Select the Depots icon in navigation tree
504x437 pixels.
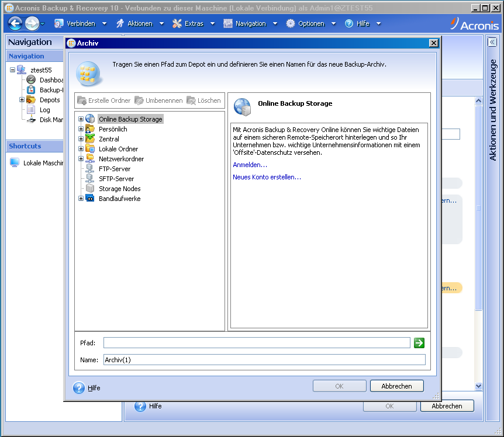pyautogui.click(x=31, y=100)
